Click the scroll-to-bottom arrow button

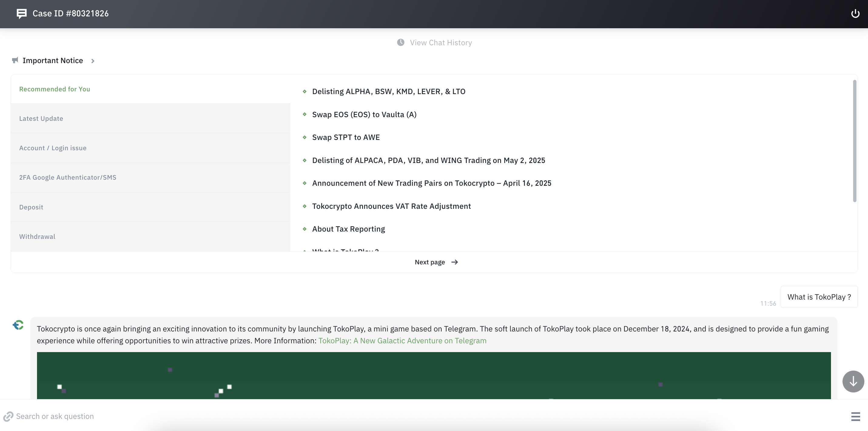click(x=853, y=382)
